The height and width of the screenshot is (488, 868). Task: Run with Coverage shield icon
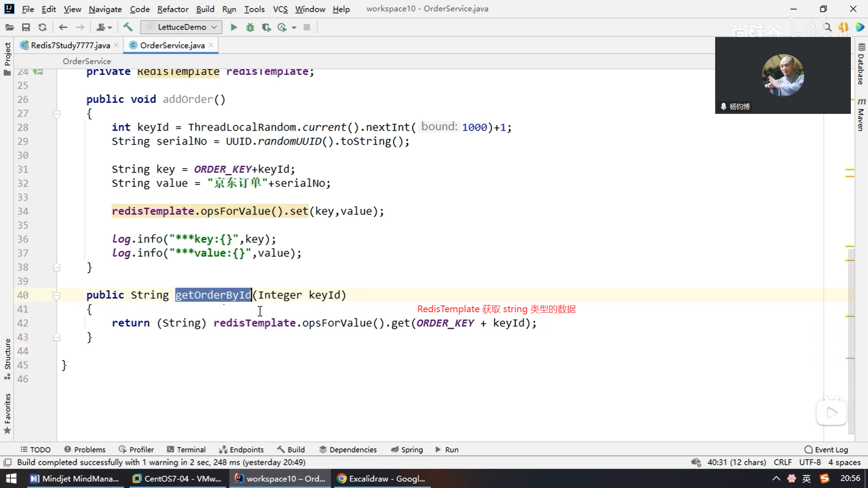click(266, 28)
